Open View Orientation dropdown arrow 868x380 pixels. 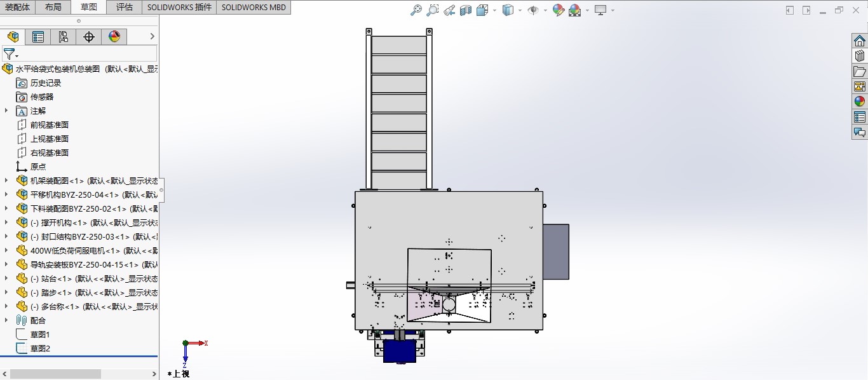click(x=494, y=10)
